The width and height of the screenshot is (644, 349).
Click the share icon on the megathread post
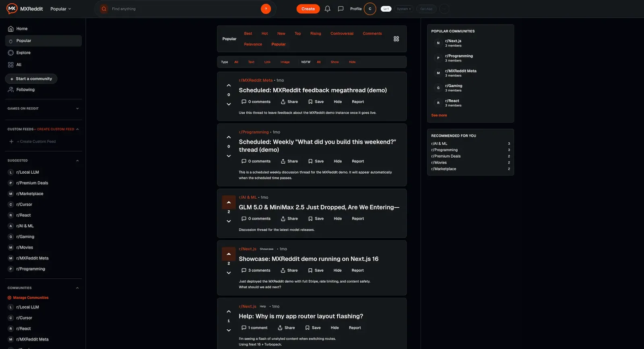point(283,102)
